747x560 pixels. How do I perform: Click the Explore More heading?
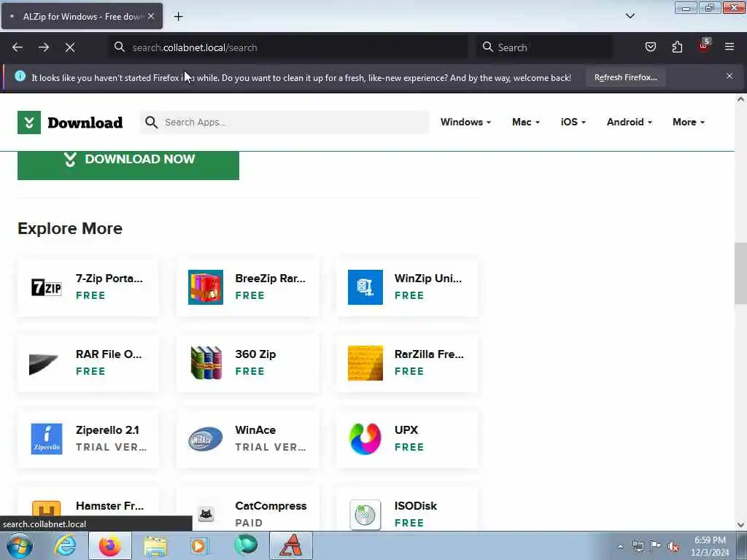point(70,228)
